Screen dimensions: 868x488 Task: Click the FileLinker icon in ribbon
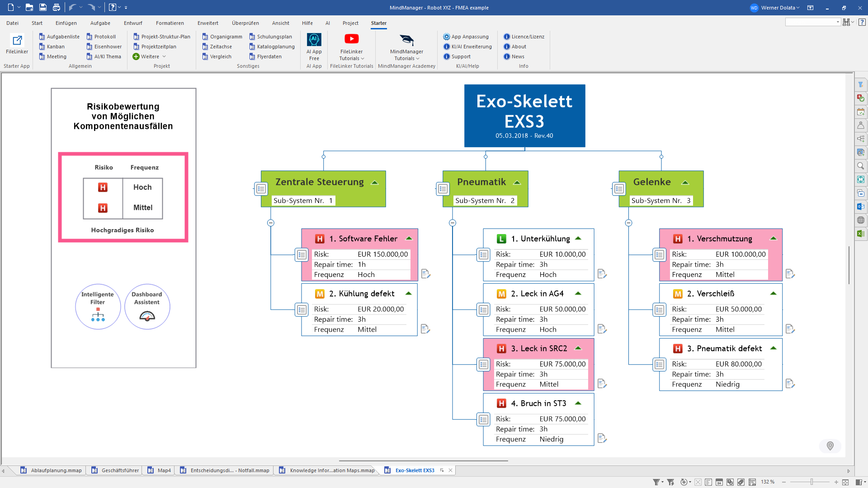[17, 41]
